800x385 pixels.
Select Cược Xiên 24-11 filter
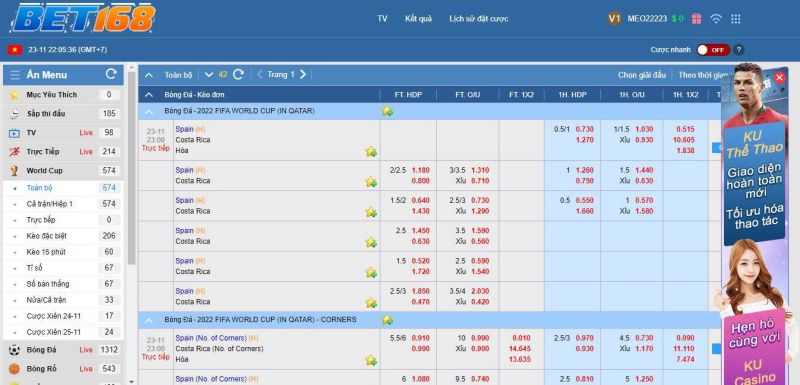point(63,316)
